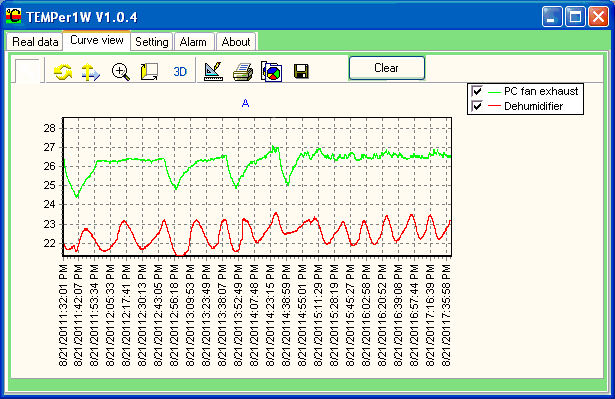Uncheck the Dehumidifier series checkbox

click(477, 106)
